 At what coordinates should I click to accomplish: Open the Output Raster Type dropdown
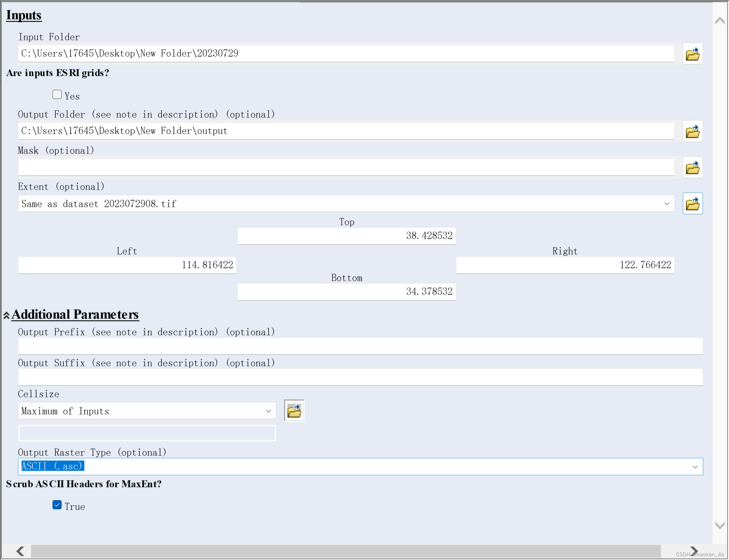tap(695, 467)
